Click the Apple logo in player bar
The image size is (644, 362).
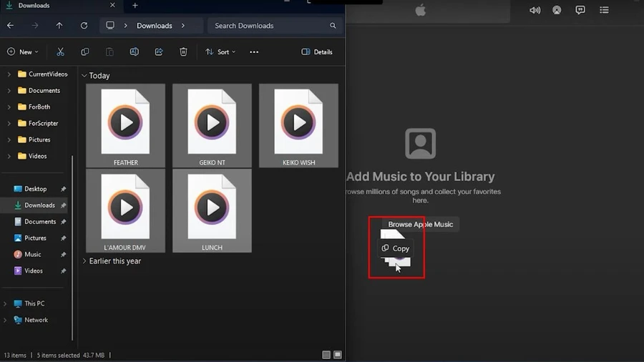point(421,10)
